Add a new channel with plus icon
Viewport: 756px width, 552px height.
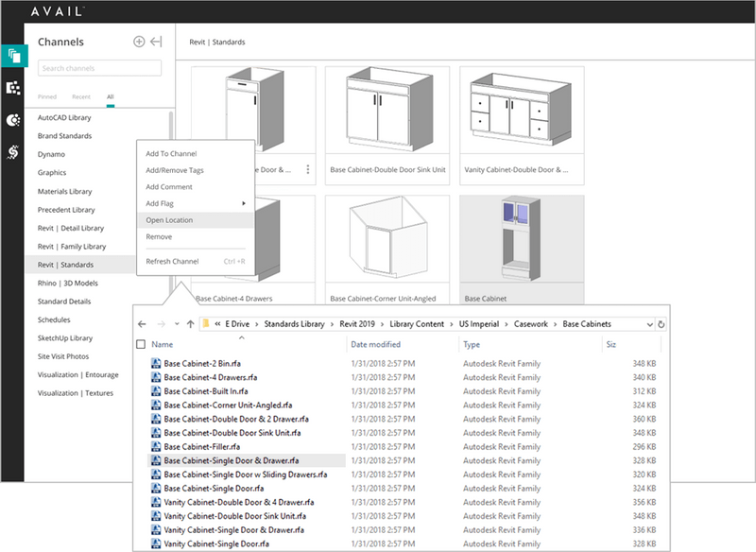click(139, 42)
